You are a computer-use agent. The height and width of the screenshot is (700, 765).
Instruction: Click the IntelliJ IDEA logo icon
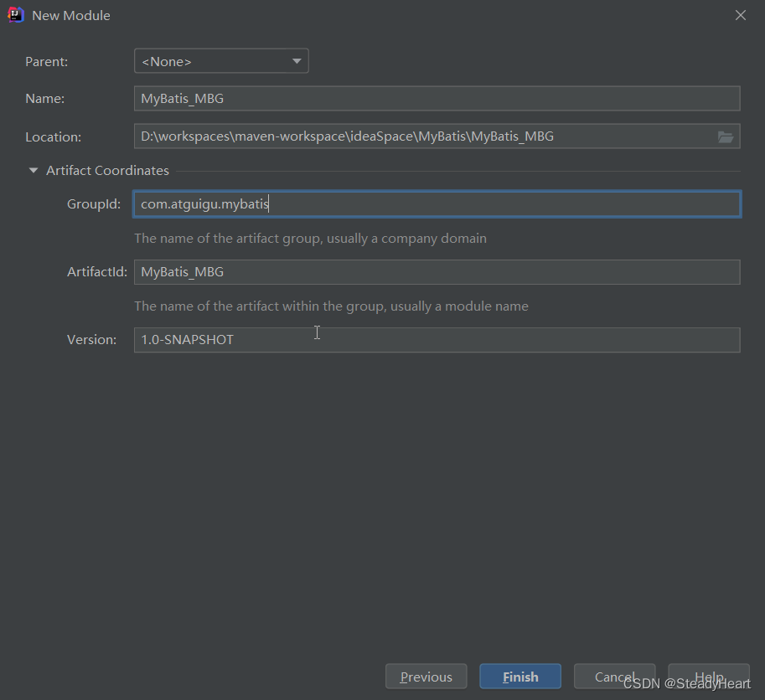coord(16,15)
